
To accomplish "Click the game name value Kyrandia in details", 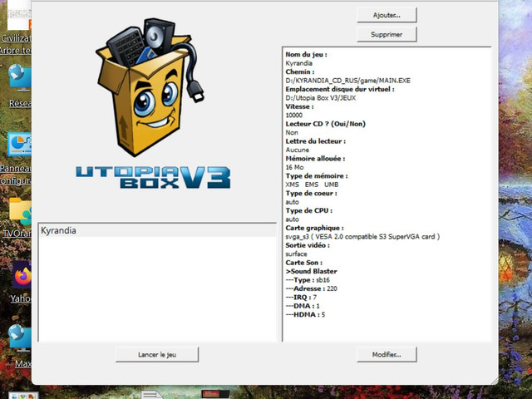I will [x=298, y=63].
